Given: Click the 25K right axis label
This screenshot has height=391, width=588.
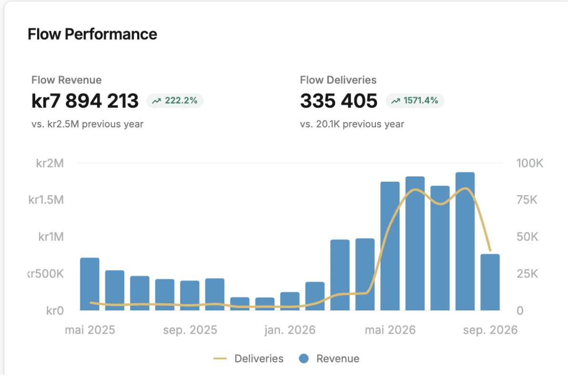Looking at the screenshot, I should [x=527, y=274].
